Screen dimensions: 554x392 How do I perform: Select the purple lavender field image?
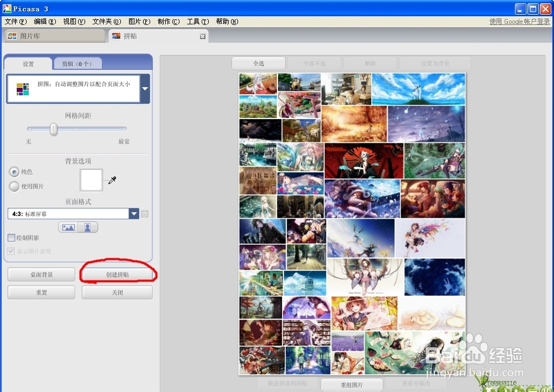pos(348,341)
